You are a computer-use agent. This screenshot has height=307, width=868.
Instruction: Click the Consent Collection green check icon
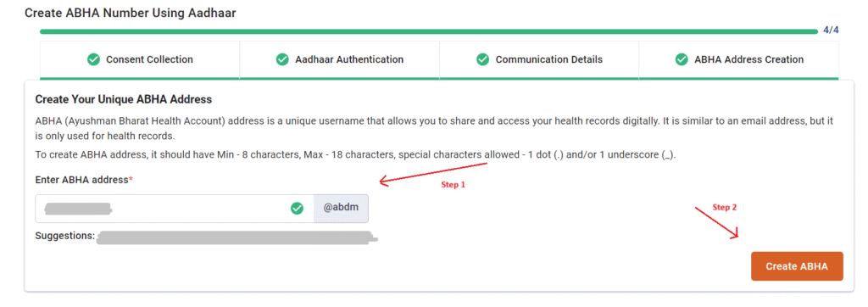tap(93, 59)
